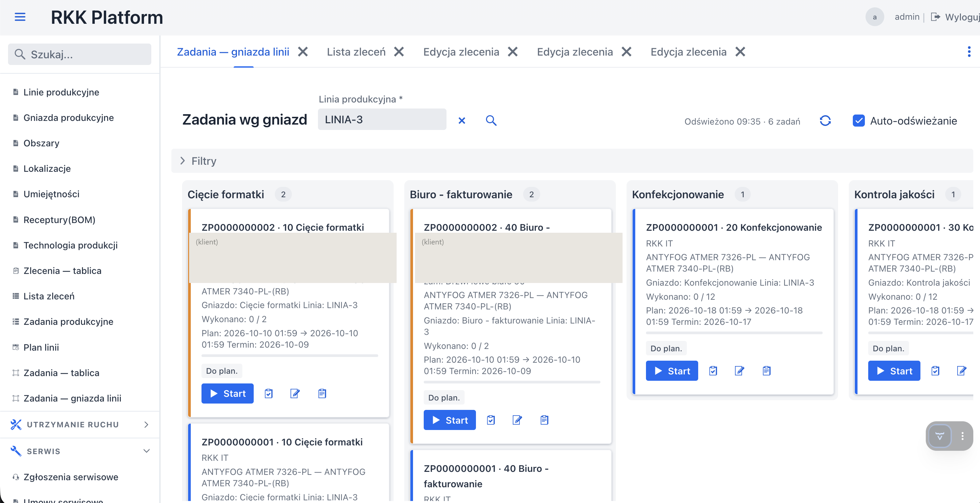Clear the LINIA-3 line selection
This screenshot has height=503, width=980.
[462, 121]
